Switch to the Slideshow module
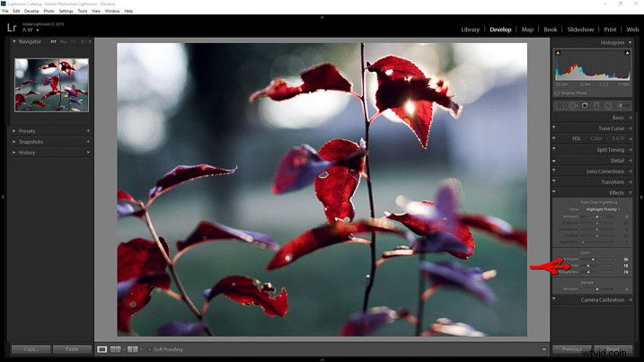644x362 pixels. click(x=580, y=30)
